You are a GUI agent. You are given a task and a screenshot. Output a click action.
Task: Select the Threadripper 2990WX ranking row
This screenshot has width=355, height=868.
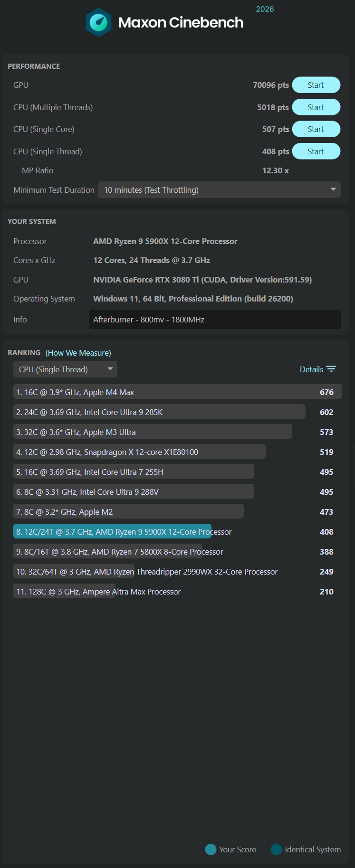click(x=177, y=572)
